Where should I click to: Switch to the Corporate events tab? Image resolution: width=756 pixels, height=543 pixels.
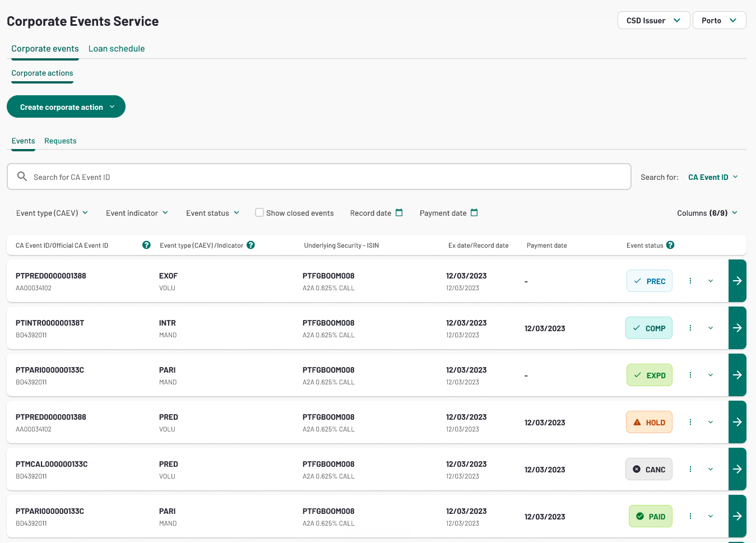tap(45, 49)
